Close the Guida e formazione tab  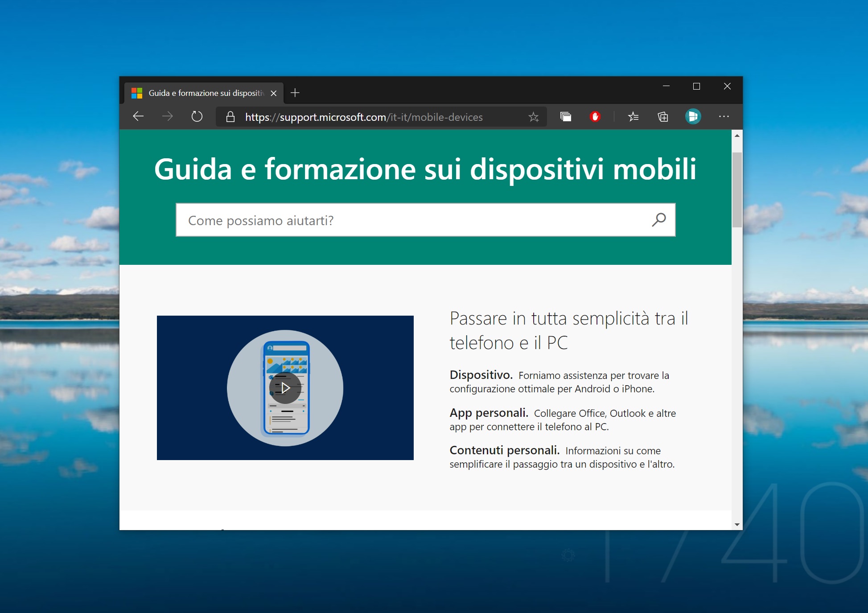pos(274,93)
